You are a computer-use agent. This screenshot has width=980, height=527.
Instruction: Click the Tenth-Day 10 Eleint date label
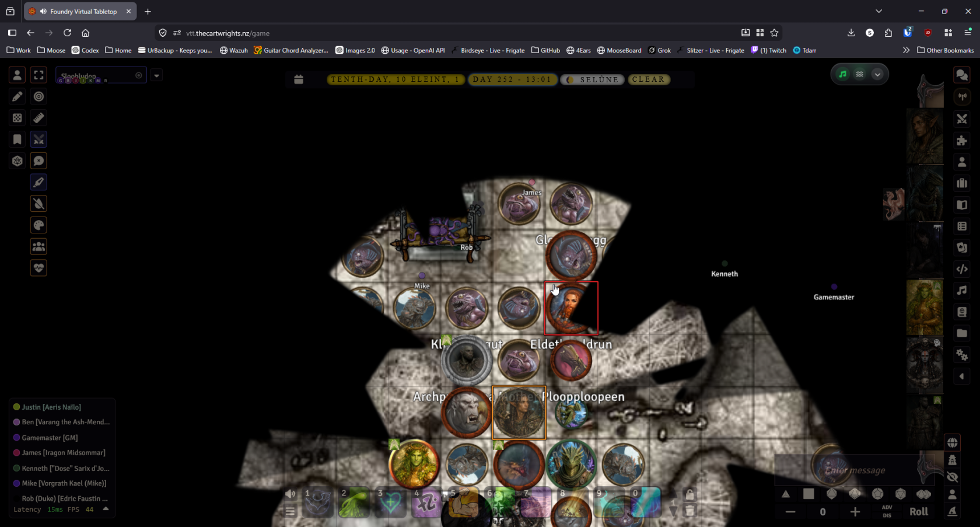point(395,79)
